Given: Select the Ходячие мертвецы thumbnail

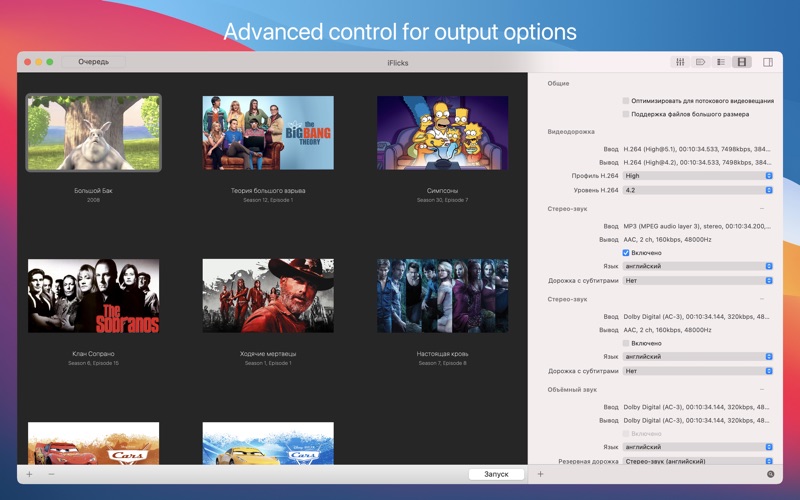Looking at the screenshot, I should coord(268,295).
